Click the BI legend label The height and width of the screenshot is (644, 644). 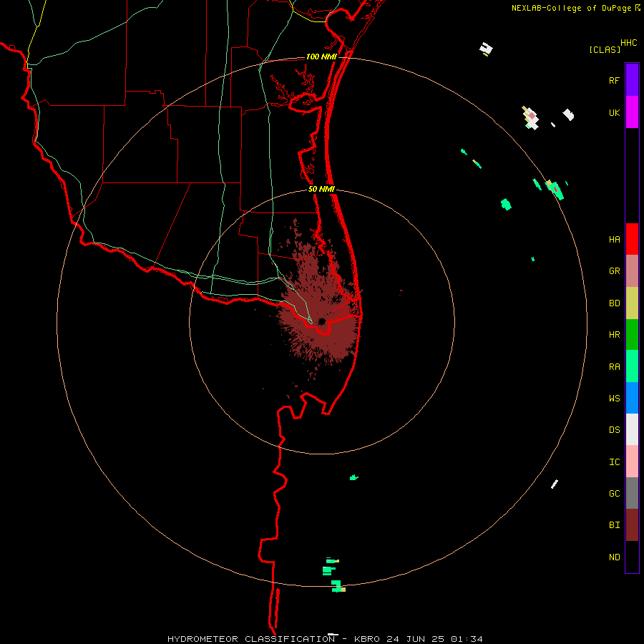[x=614, y=525]
